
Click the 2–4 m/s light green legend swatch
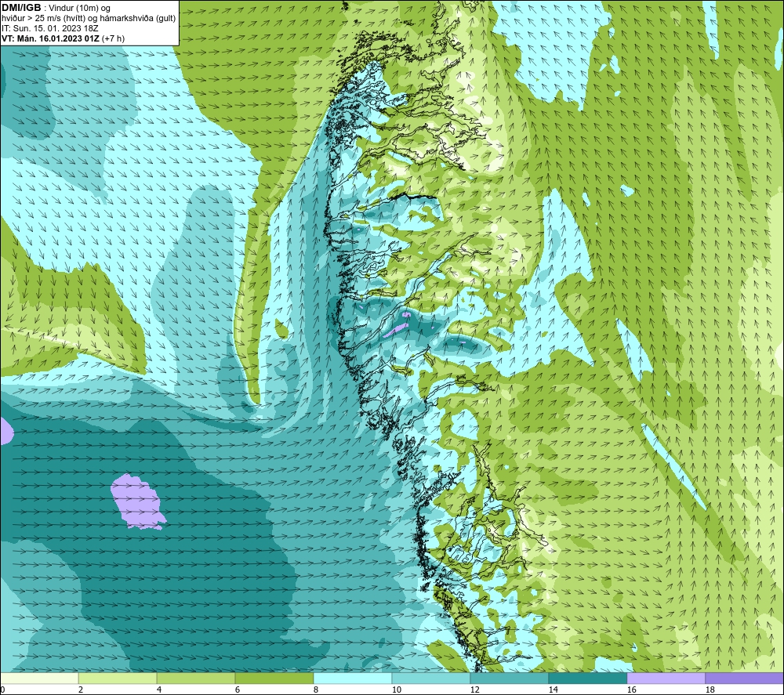118,678
